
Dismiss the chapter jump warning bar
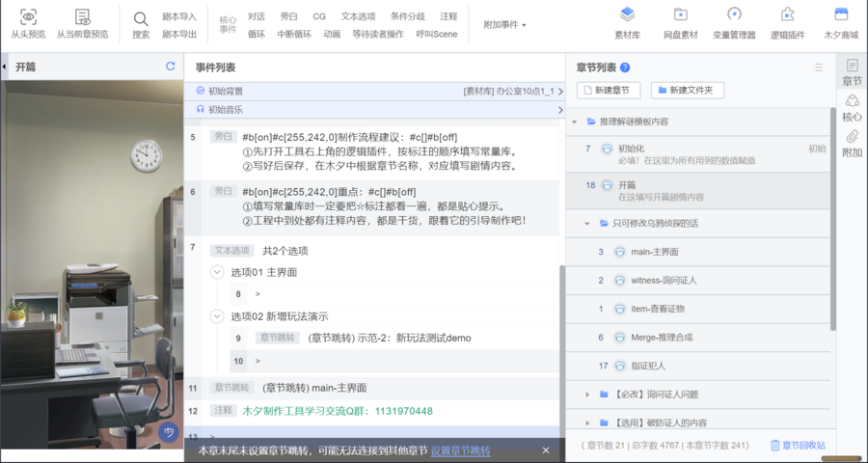[545, 450]
